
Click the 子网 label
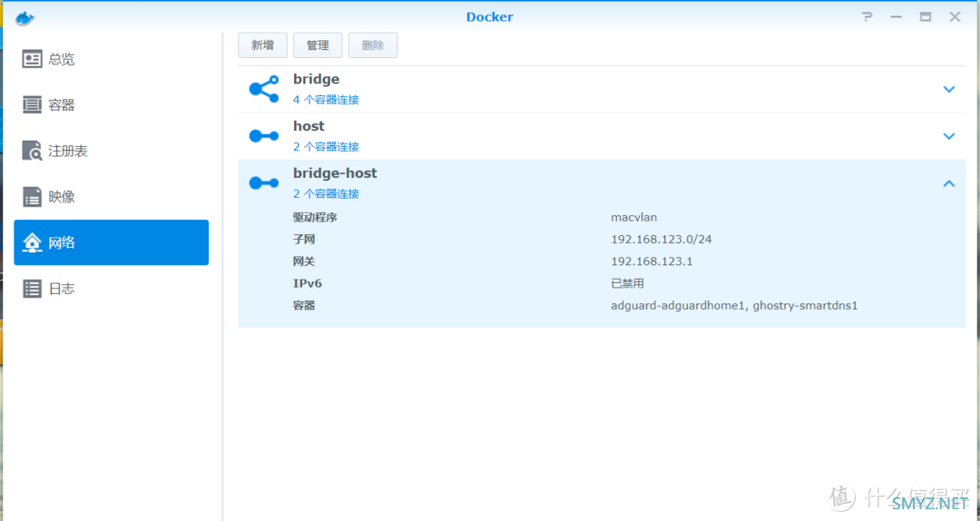pyautogui.click(x=304, y=240)
